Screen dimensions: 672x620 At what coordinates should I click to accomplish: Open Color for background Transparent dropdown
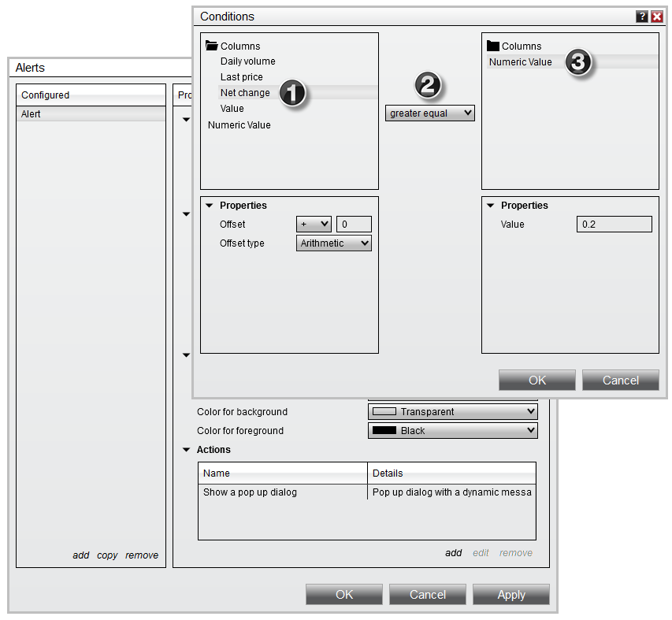point(452,412)
